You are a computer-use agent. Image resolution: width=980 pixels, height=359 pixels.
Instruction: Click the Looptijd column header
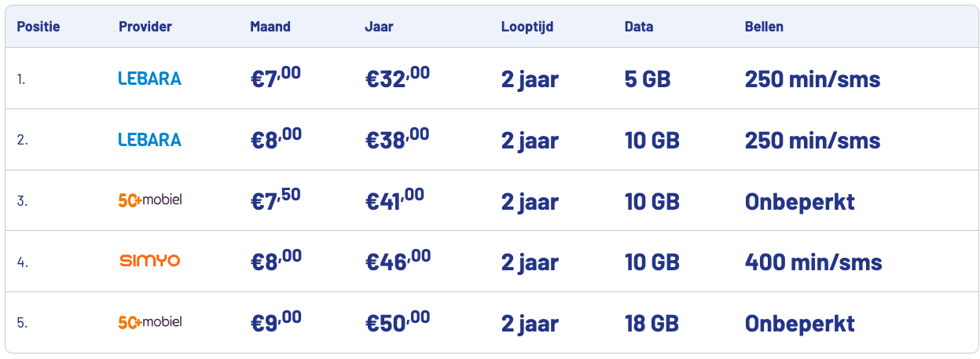click(527, 27)
